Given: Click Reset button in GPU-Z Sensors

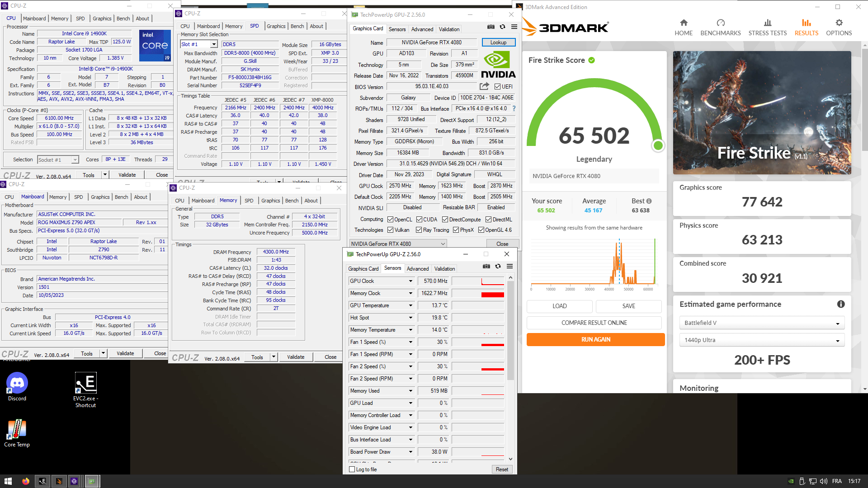Looking at the screenshot, I should pyautogui.click(x=502, y=469).
